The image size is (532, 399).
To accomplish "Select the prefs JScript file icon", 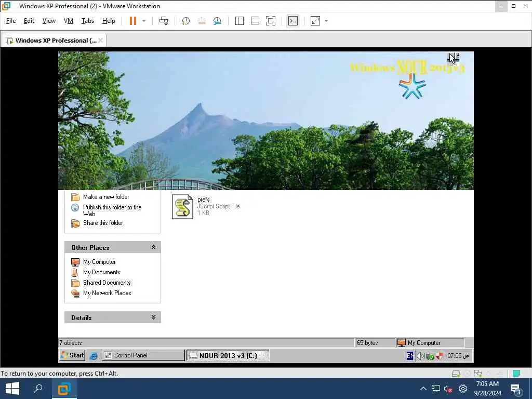I will [x=182, y=207].
